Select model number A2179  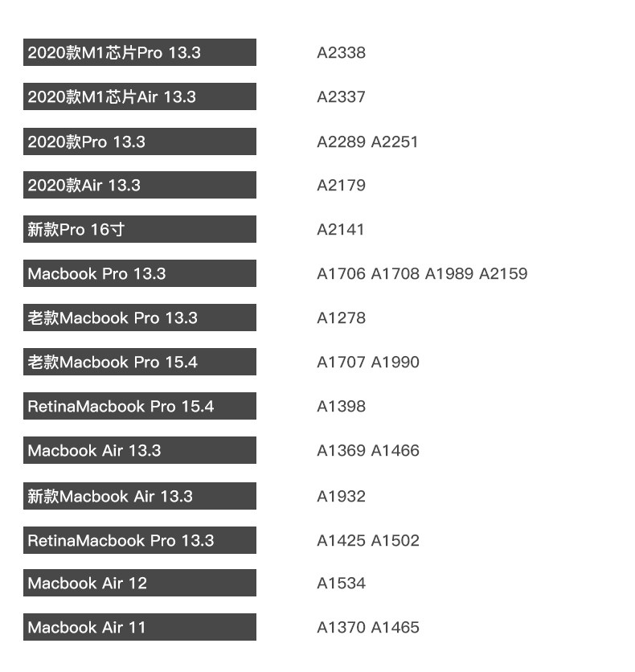[341, 186]
